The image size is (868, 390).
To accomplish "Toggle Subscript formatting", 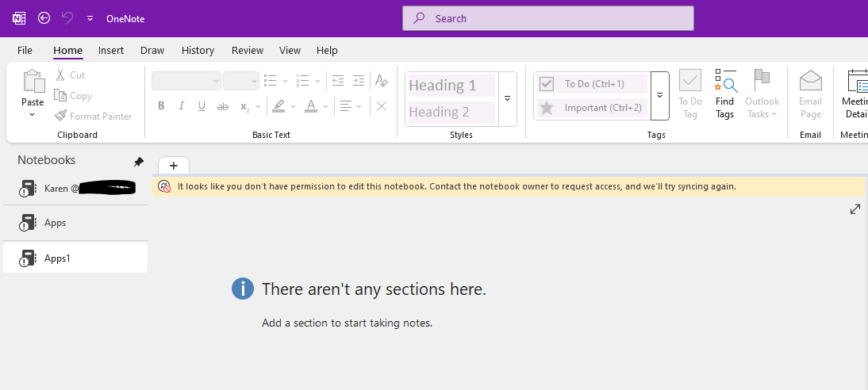I will (x=244, y=105).
